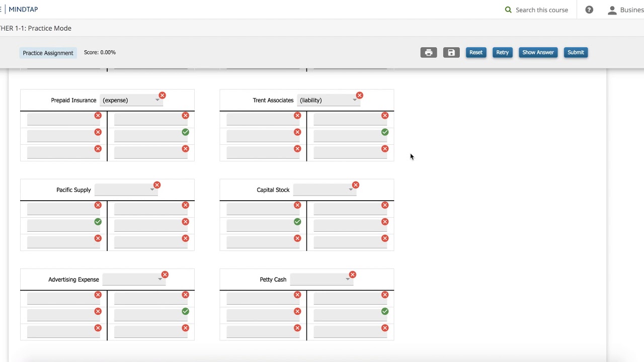Click red X on Pacific Supply first debit row
Image resolution: width=644 pixels, height=362 pixels.
coord(98,205)
